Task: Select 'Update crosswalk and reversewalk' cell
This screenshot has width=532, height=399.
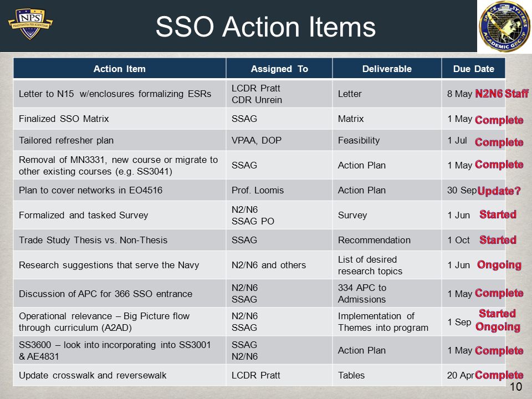Action: (x=120, y=375)
